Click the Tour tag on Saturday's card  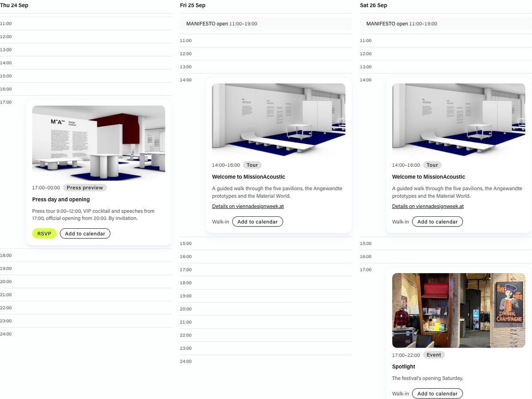point(432,165)
